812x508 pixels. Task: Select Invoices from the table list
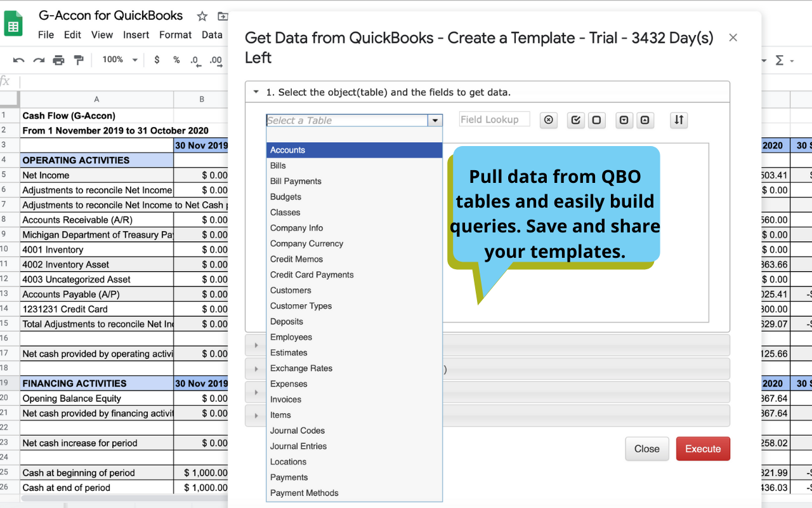(x=285, y=399)
